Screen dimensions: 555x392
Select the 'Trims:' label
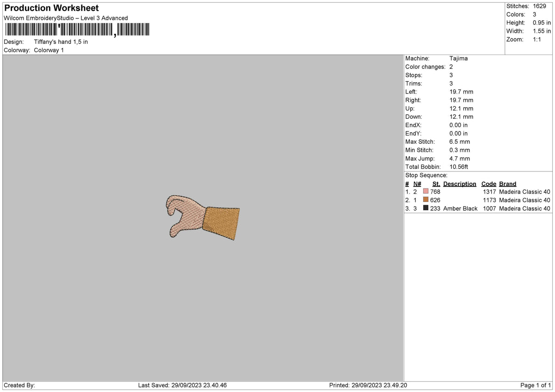point(413,83)
